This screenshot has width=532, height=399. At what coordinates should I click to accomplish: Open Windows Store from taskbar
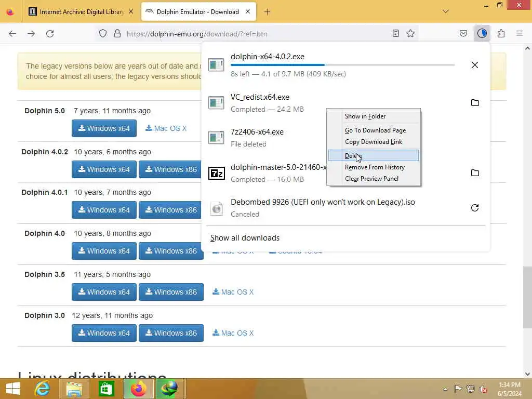tap(106, 389)
